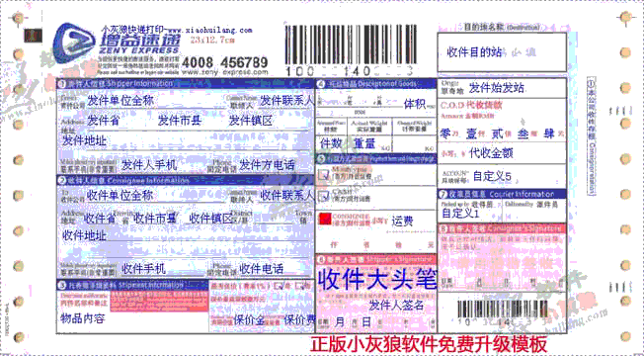Click the 发件单位全称 field
The height and width of the screenshot is (356, 644).
[x=121, y=101]
